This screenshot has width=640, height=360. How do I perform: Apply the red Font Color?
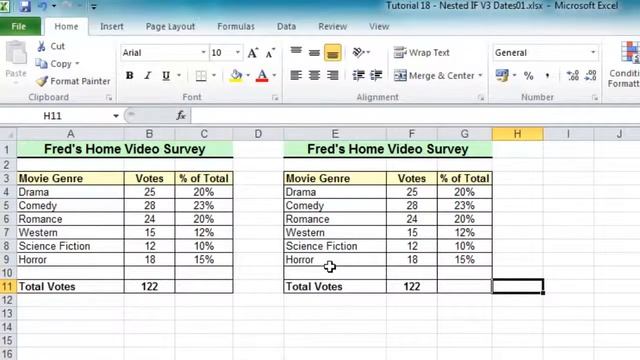click(x=262, y=76)
